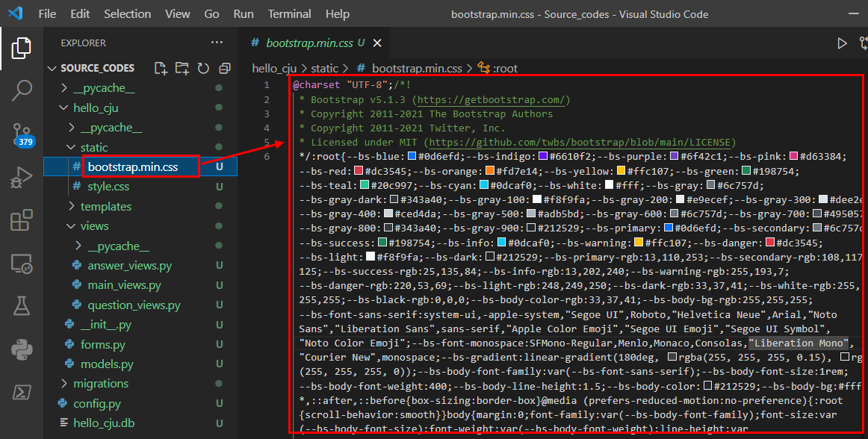Click static in the breadcrumb
The height and width of the screenshot is (439, 868).
[324, 68]
